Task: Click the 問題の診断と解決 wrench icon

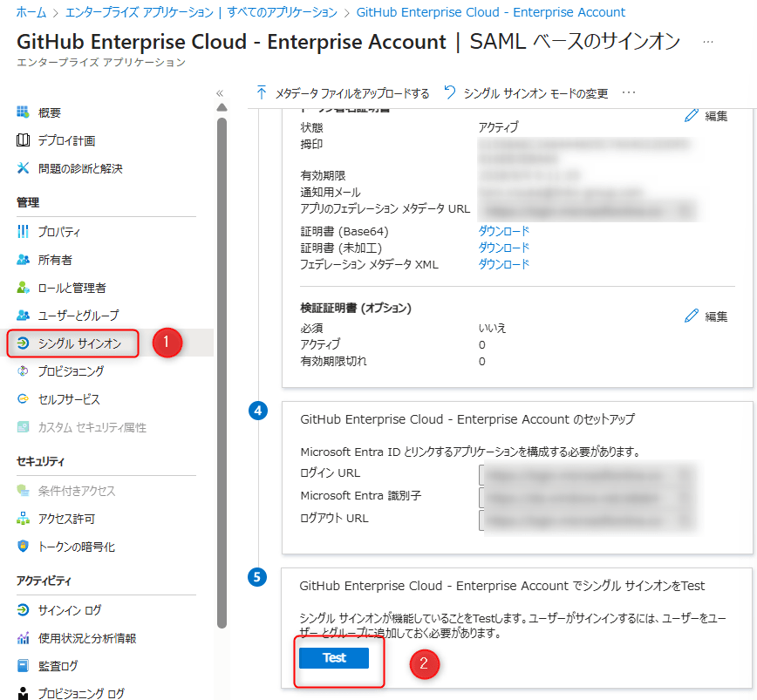Action: 23,168
